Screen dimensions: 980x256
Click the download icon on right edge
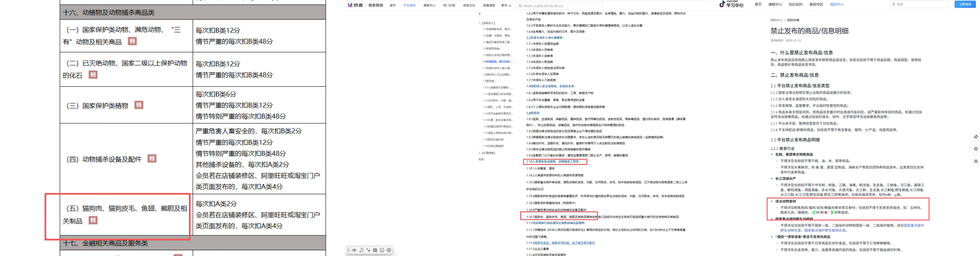tap(976, 160)
